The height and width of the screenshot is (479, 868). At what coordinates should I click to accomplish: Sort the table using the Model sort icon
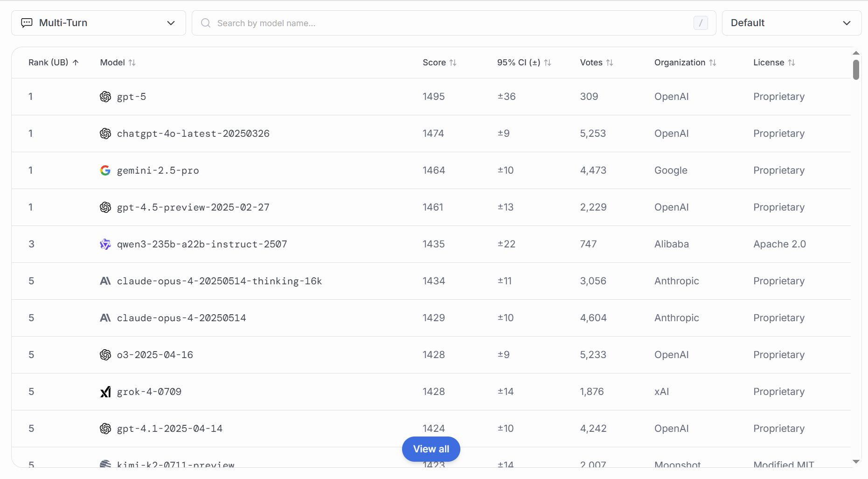132,63
